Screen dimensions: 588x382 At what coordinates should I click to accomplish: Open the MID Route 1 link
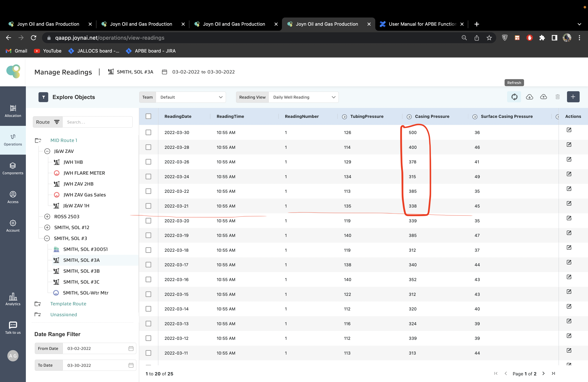coord(64,140)
